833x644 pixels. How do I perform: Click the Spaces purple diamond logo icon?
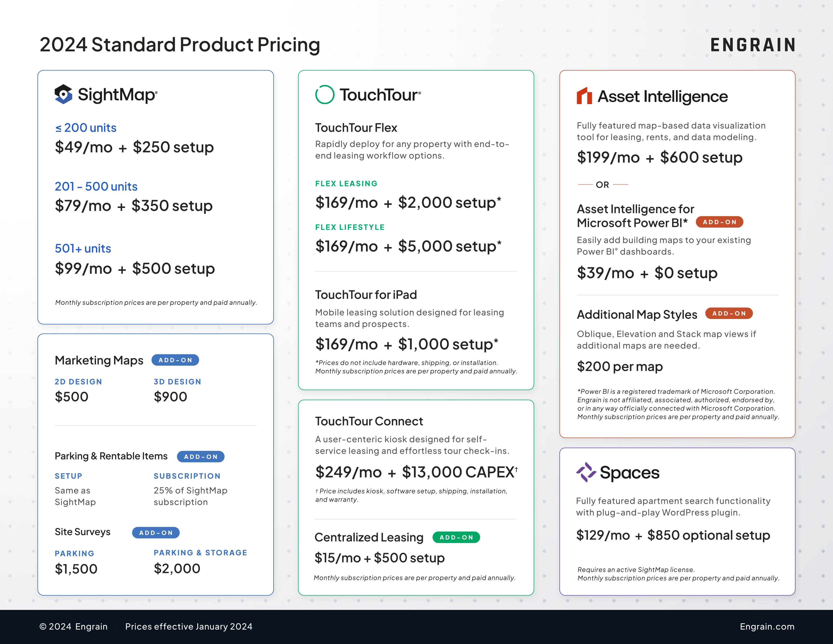click(x=586, y=472)
